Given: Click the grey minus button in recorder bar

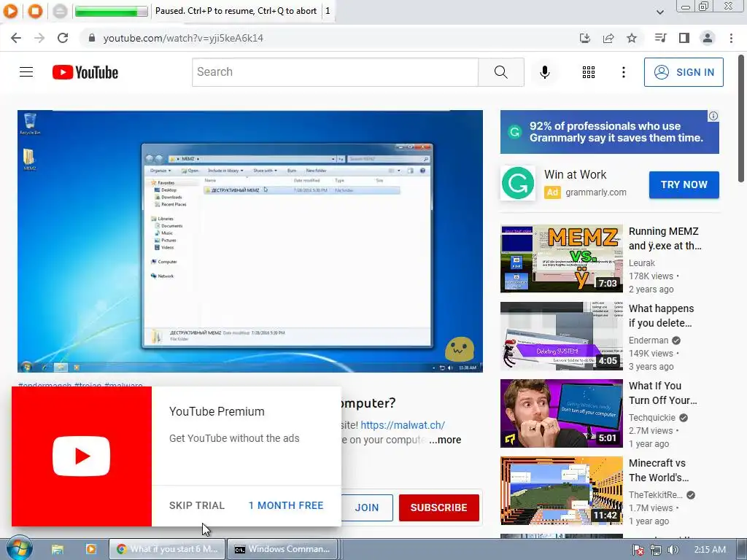Looking at the screenshot, I should (x=60, y=10).
